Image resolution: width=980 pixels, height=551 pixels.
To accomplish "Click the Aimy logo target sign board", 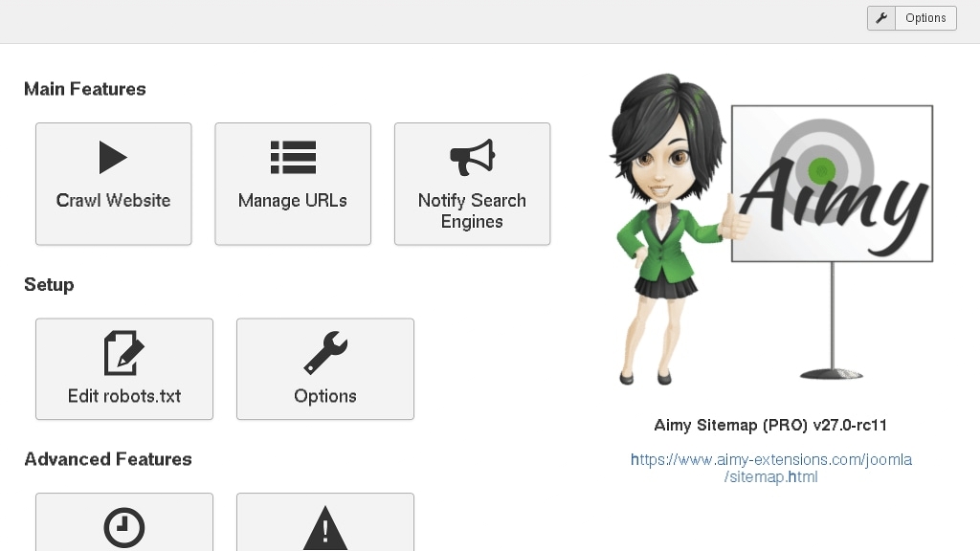I will pyautogui.click(x=833, y=184).
